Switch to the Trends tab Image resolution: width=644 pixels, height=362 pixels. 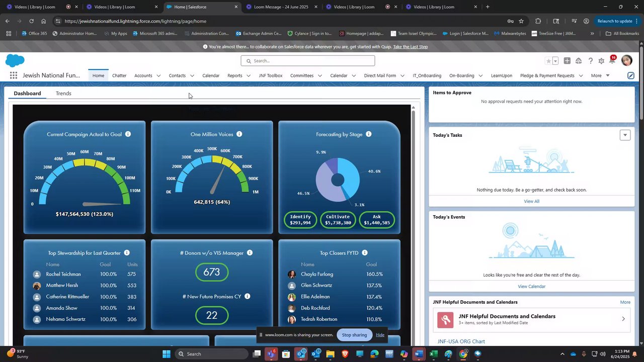coord(63,94)
